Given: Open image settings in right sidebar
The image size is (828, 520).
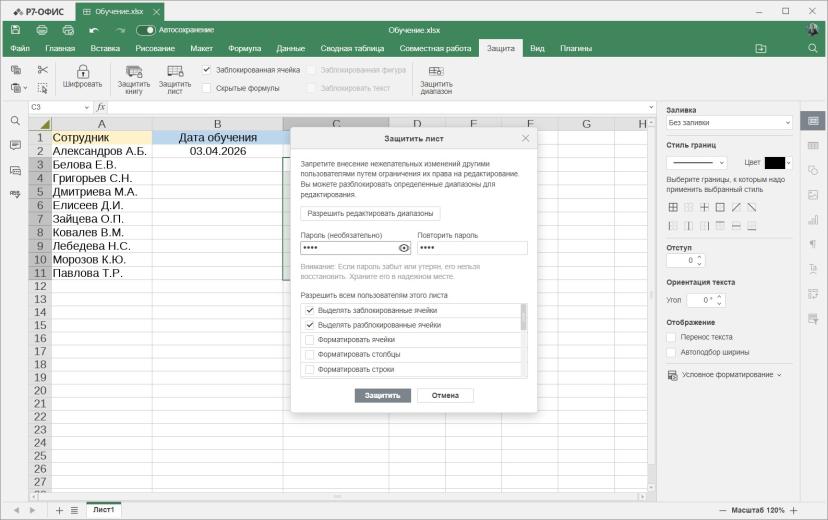Looking at the screenshot, I should click(813, 195).
